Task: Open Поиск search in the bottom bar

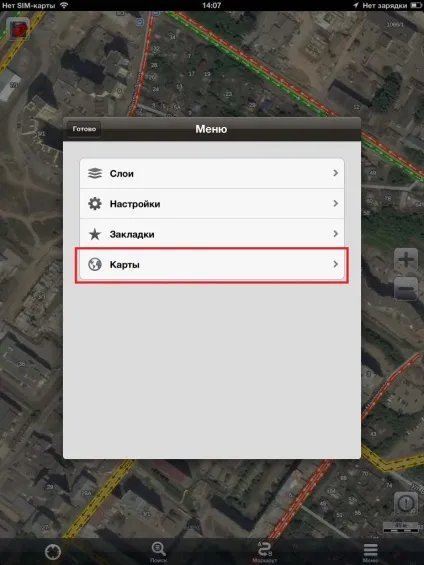Action: click(x=159, y=552)
